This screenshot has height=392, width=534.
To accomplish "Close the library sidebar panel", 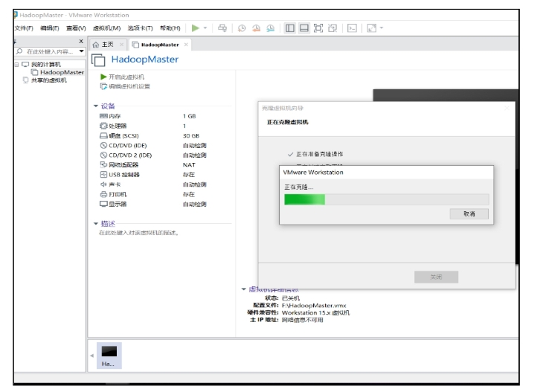I will coord(81,41).
